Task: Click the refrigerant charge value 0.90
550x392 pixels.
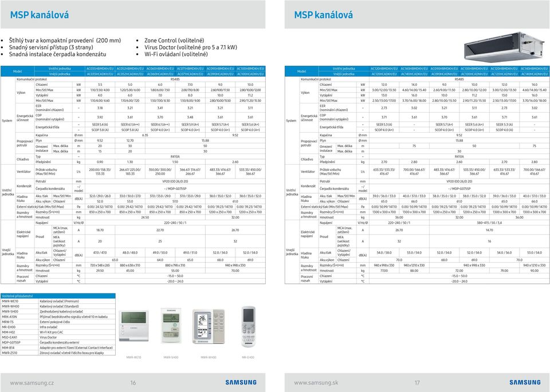Action: (100, 162)
